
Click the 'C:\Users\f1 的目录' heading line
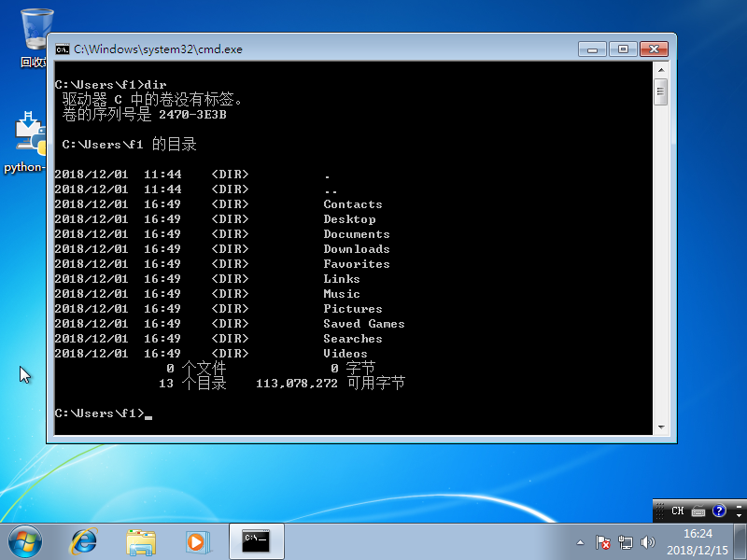point(129,145)
